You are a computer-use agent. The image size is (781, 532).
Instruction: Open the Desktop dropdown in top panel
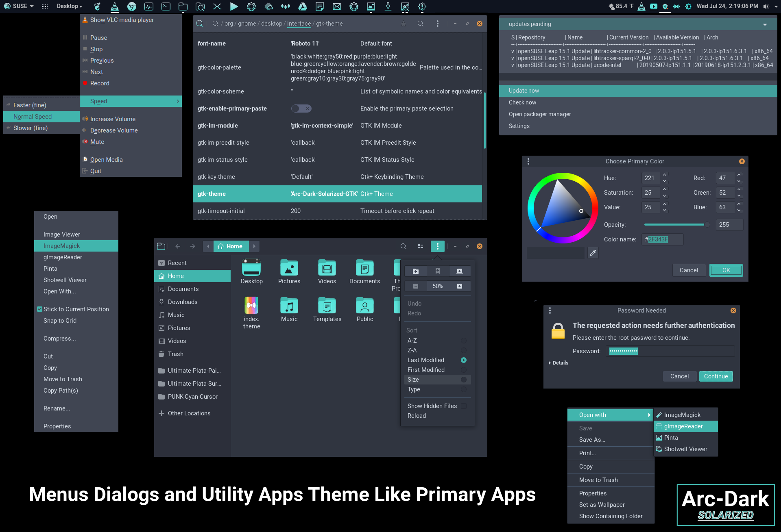point(69,6)
